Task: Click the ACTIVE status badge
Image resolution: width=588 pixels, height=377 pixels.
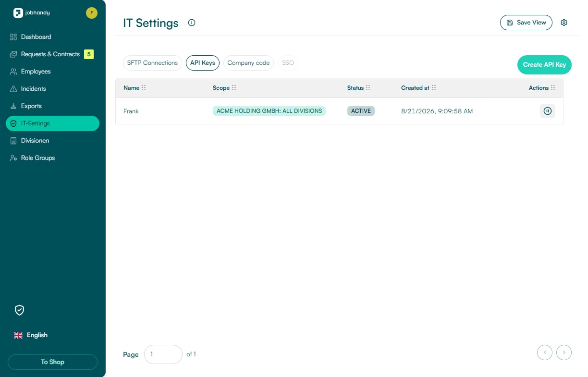Action: (x=361, y=111)
